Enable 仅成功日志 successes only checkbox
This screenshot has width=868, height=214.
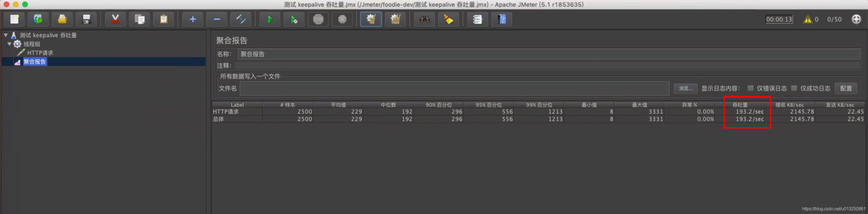pyautogui.click(x=794, y=88)
